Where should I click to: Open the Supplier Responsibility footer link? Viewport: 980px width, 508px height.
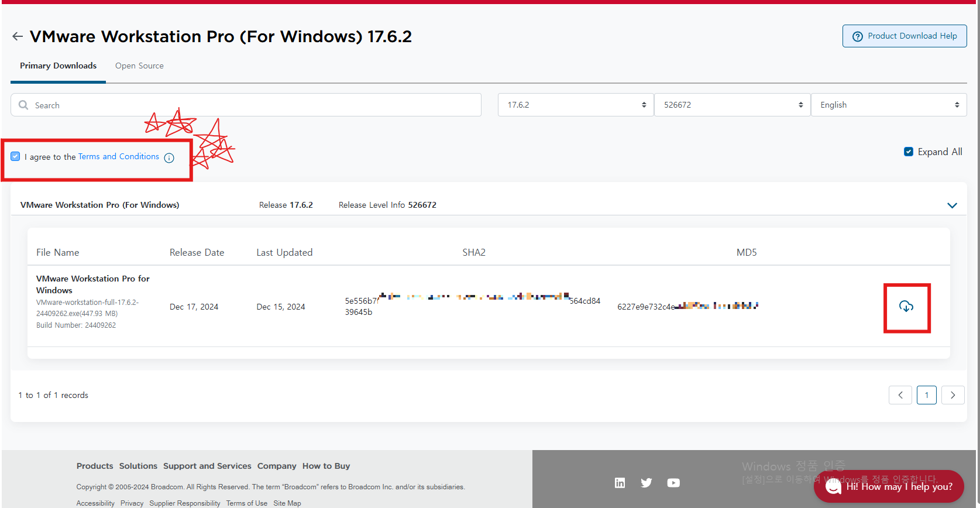pos(185,503)
